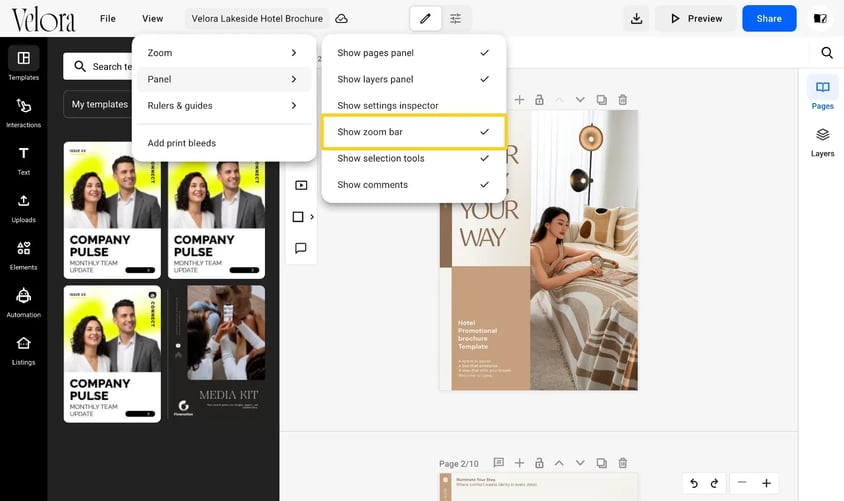
Task: Move Page 2/10 up
Action: (x=559, y=463)
